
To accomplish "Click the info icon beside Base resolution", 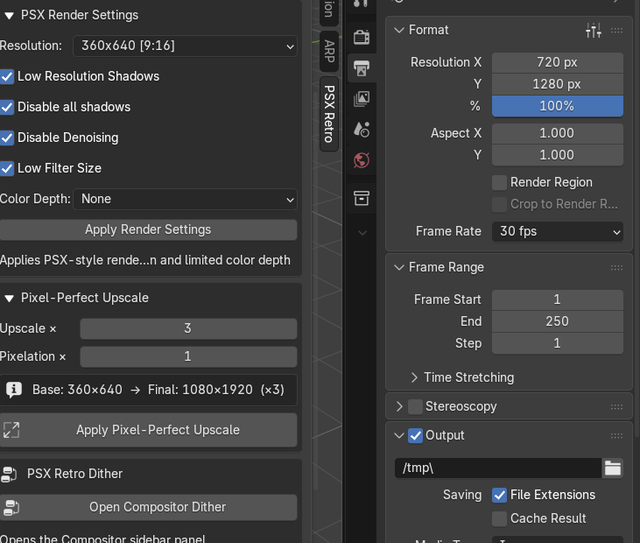I will (x=13, y=389).
